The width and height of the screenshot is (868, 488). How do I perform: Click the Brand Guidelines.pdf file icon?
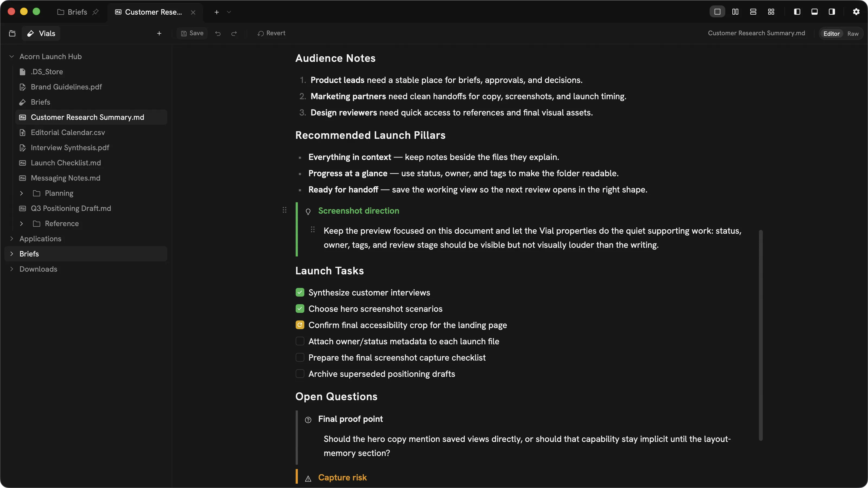pyautogui.click(x=23, y=87)
